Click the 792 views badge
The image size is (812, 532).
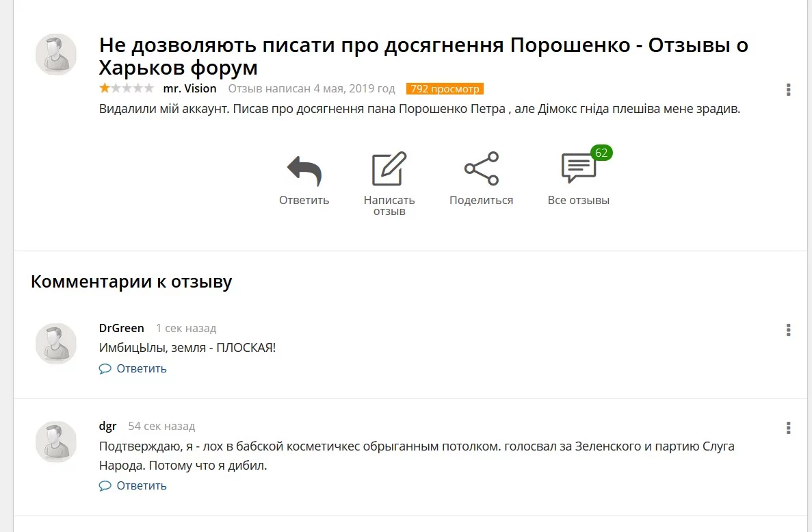445,88
